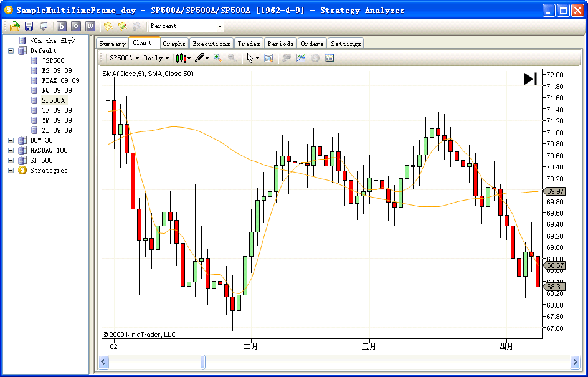Open cursor type dropdown arrow beside pointer
The image size is (588, 377).
257,59
